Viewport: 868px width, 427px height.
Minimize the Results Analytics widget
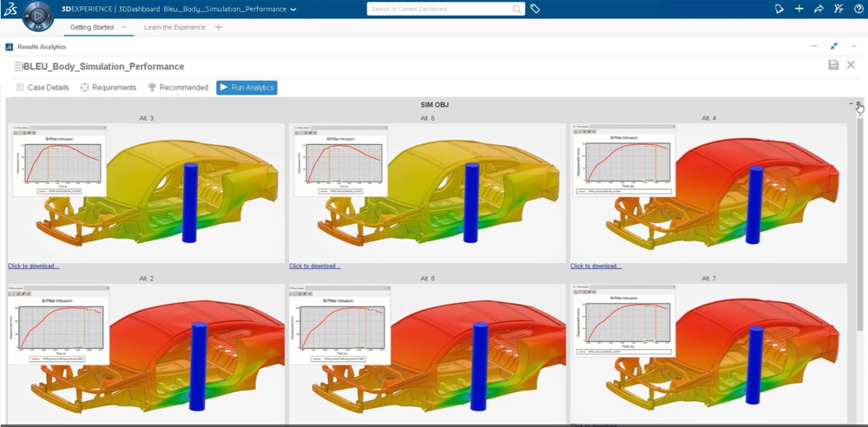[814, 47]
